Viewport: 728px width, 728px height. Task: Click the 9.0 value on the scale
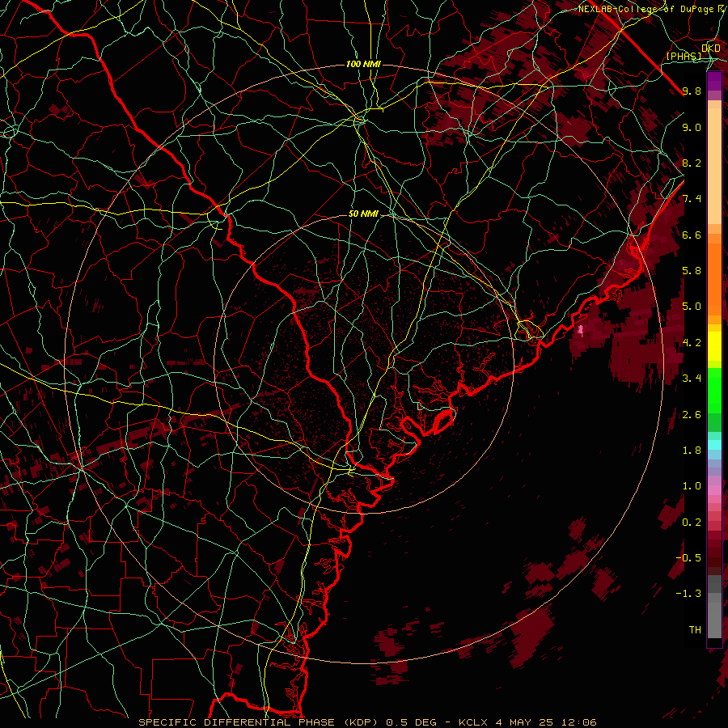click(692, 127)
